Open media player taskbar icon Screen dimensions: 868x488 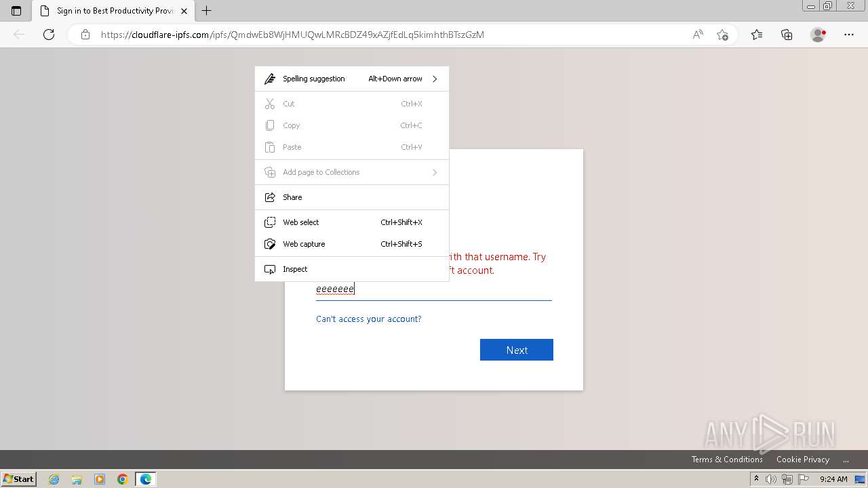100,479
